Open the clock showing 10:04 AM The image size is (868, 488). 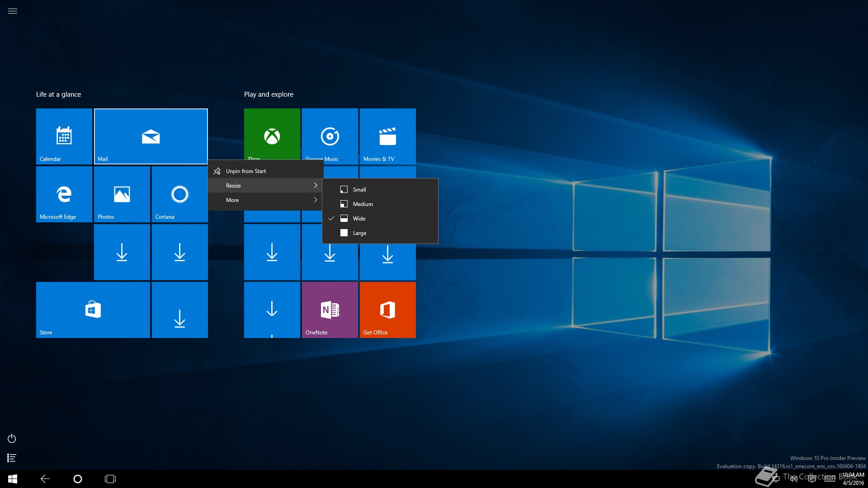[853, 479]
